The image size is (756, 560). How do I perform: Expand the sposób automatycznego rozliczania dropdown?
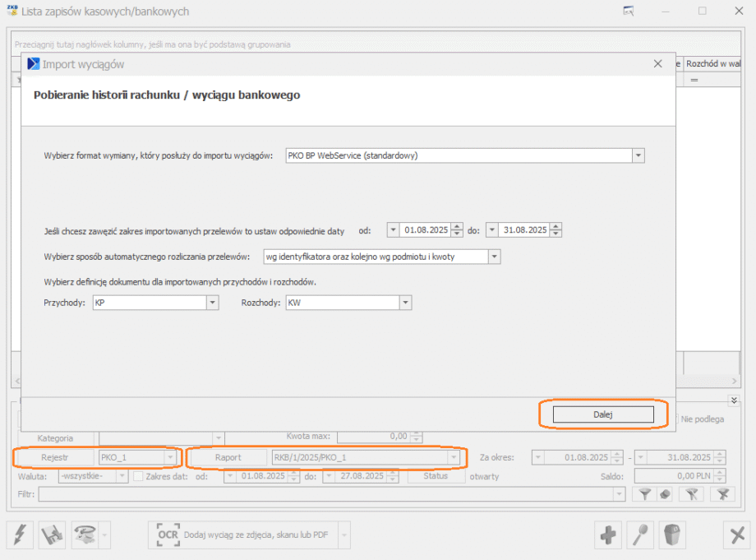(x=494, y=257)
